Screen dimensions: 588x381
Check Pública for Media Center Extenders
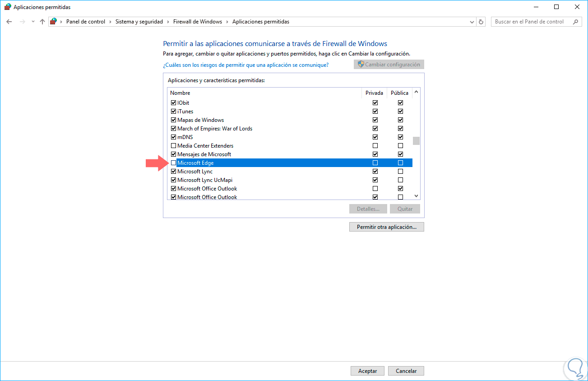click(x=400, y=146)
